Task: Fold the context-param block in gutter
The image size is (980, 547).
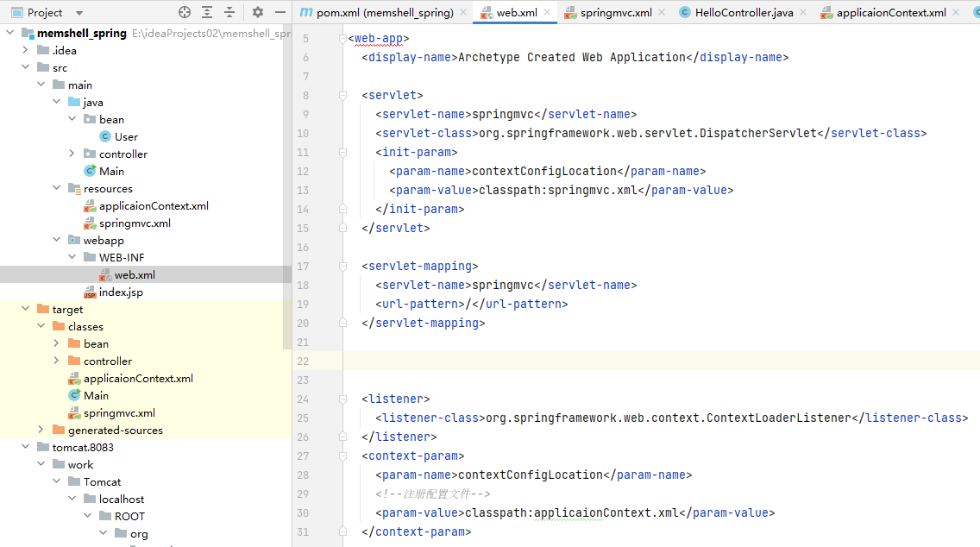Action: pos(342,456)
